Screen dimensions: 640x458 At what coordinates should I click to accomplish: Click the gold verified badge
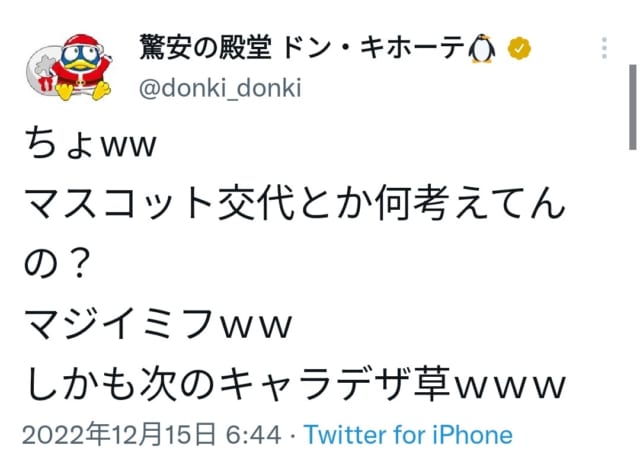click(x=519, y=48)
